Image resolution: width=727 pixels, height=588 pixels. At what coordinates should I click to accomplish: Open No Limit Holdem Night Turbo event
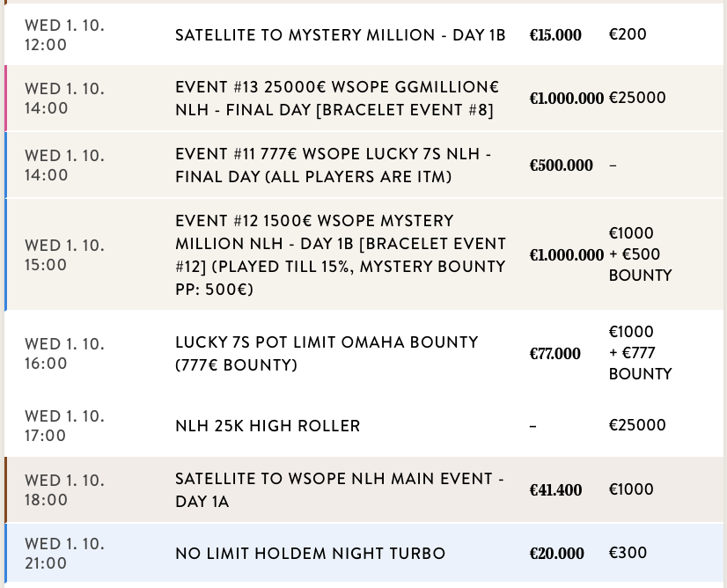pyautogui.click(x=310, y=554)
